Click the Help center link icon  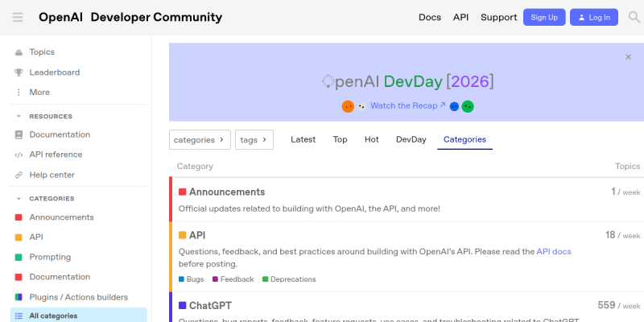coord(19,175)
